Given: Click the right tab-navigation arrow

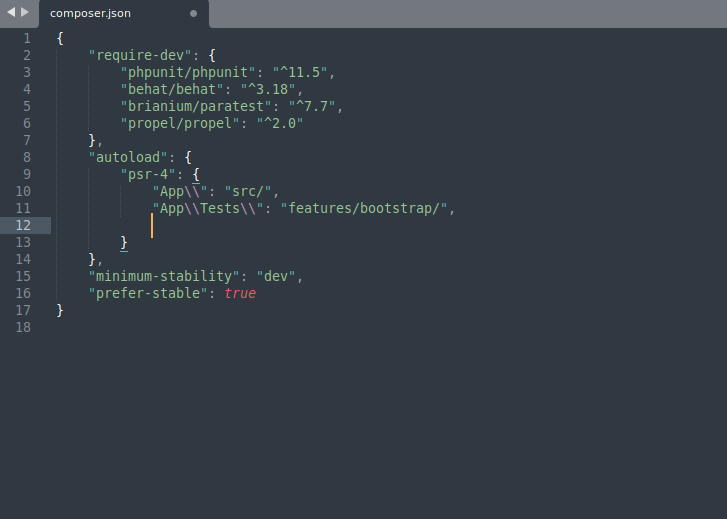Looking at the screenshot, I should (25, 13).
